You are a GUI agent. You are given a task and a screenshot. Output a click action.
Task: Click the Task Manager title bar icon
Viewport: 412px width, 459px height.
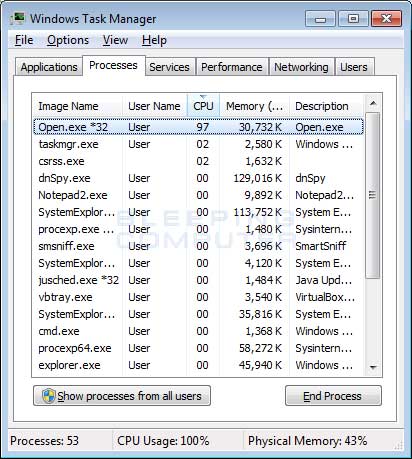[x=17, y=19]
